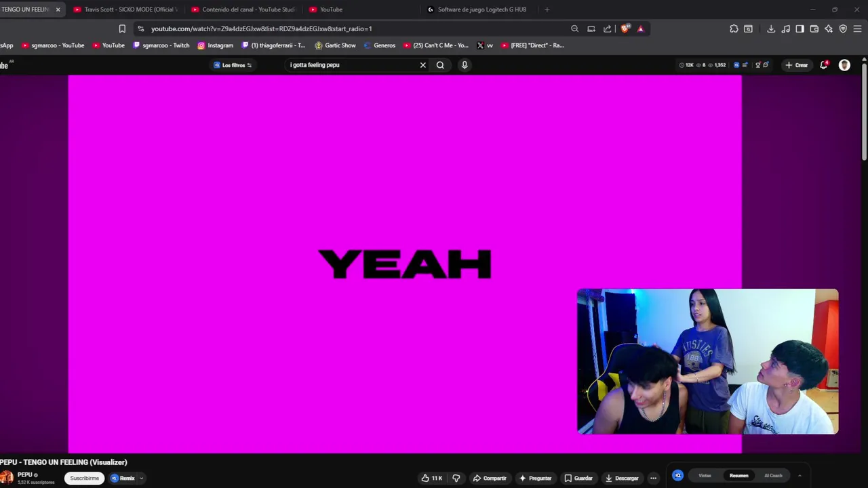This screenshot has height=488, width=868.
Task: Switch to the Travis Scott SICKO MODE tab
Action: click(x=125, y=9)
